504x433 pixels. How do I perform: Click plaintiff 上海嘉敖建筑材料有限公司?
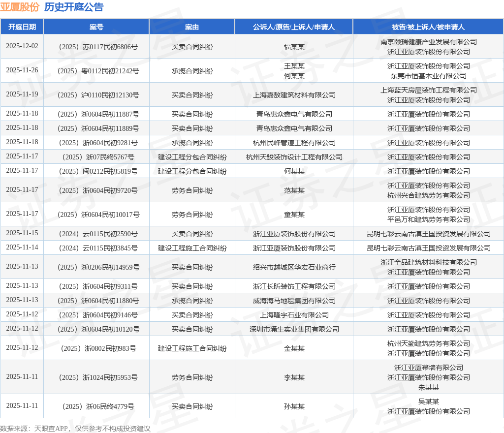tap(294, 95)
